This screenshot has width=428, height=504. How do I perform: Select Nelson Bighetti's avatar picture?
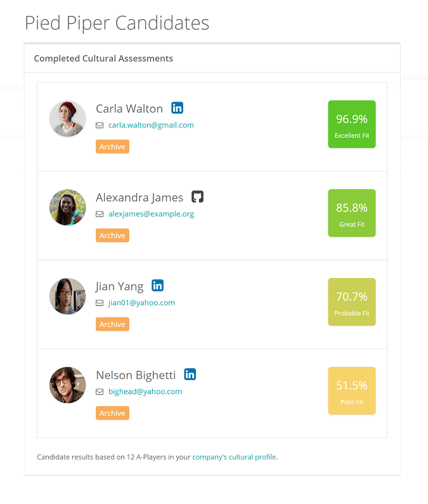(68, 385)
